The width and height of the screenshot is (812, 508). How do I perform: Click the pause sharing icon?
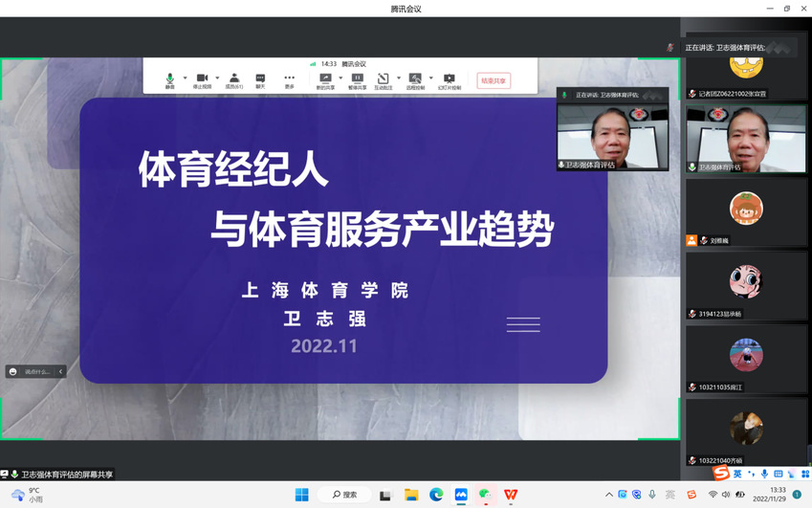[x=357, y=79]
